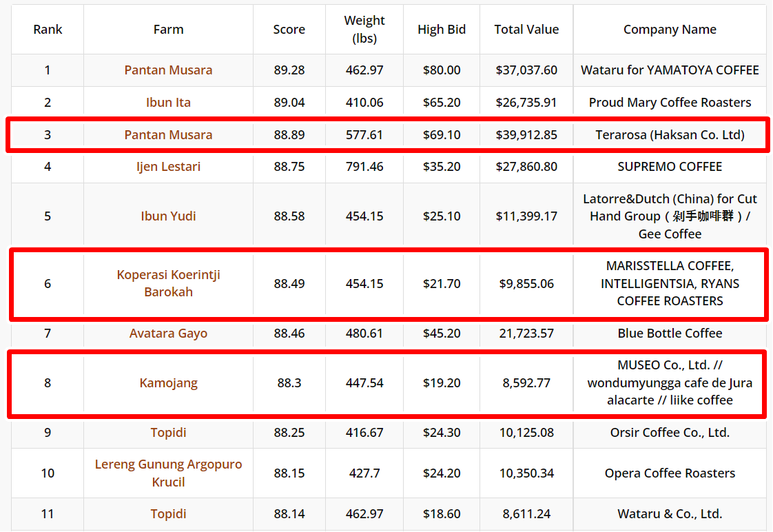Viewport: 773px width, 532px height.
Task: Click the Company Name column header
Action: [670, 30]
